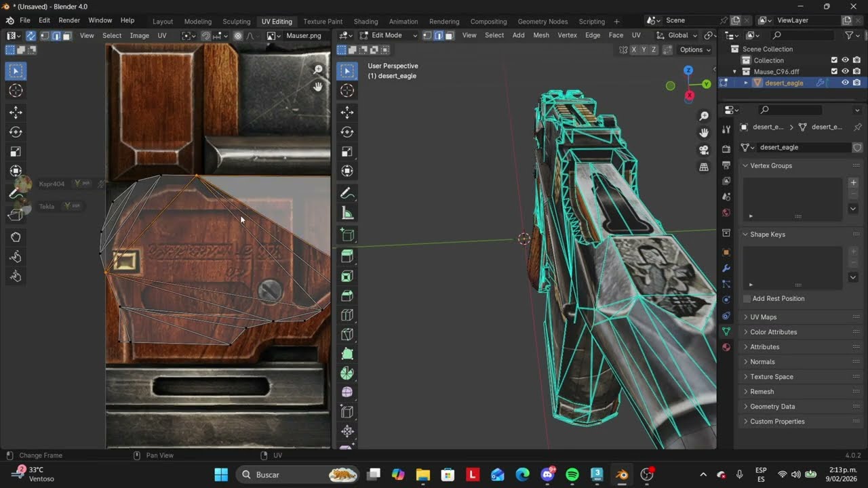Open the 3D viewport Mesh menu
Viewport: 868px width, 488px height.
click(x=541, y=35)
